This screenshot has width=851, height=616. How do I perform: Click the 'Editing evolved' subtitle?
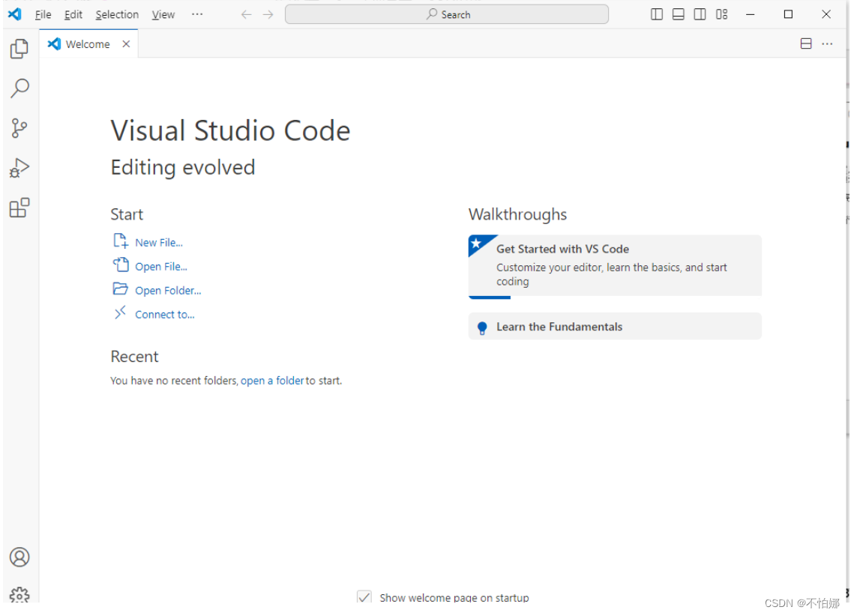(x=183, y=168)
